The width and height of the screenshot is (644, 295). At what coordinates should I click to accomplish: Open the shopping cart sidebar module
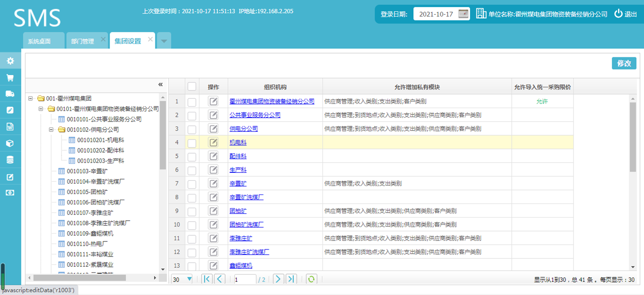(x=10, y=78)
